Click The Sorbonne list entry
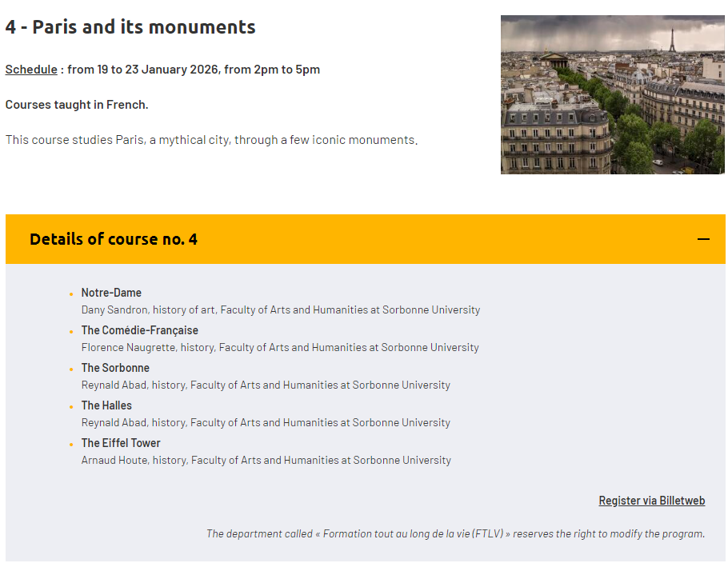 (x=115, y=368)
